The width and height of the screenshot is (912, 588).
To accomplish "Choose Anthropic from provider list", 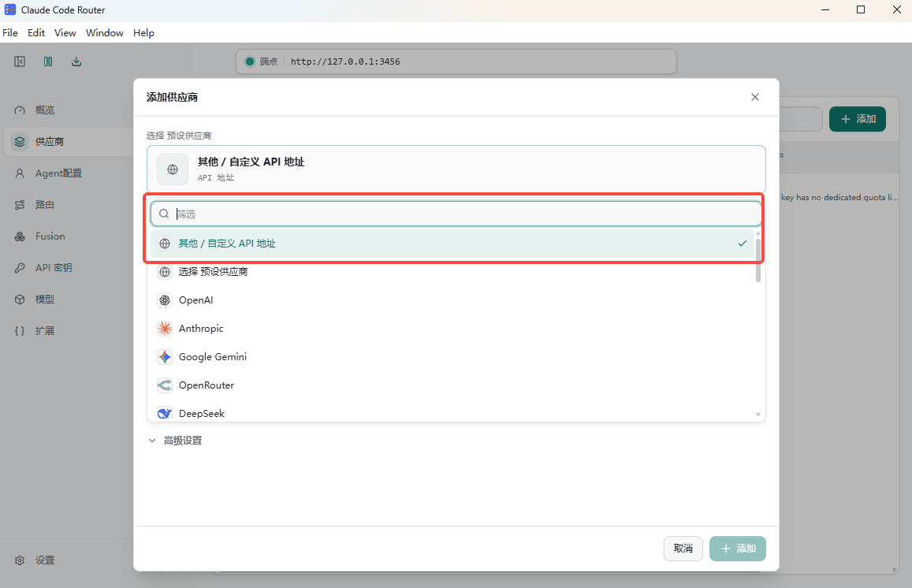I will point(452,329).
